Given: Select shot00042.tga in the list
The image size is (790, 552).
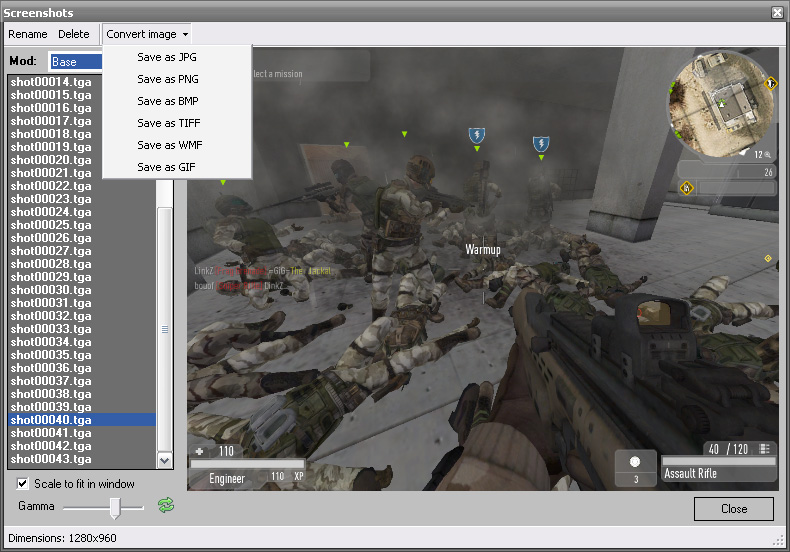Looking at the screenshot, I should 82,446.
